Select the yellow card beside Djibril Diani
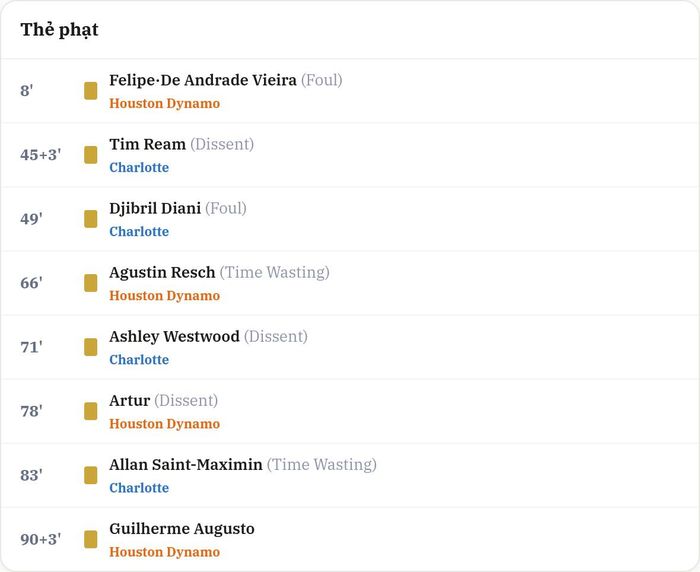This screenshot has width=700, height=572. click(91, 219)
